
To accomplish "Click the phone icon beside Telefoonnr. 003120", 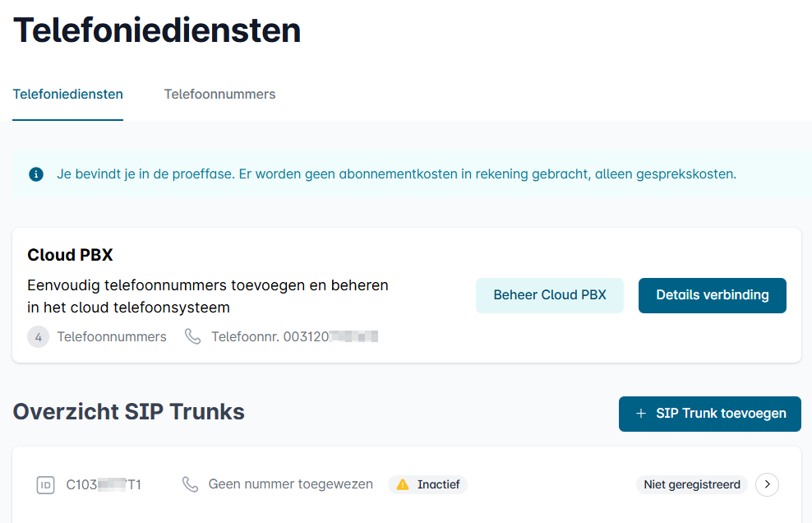I will point(192,336).
